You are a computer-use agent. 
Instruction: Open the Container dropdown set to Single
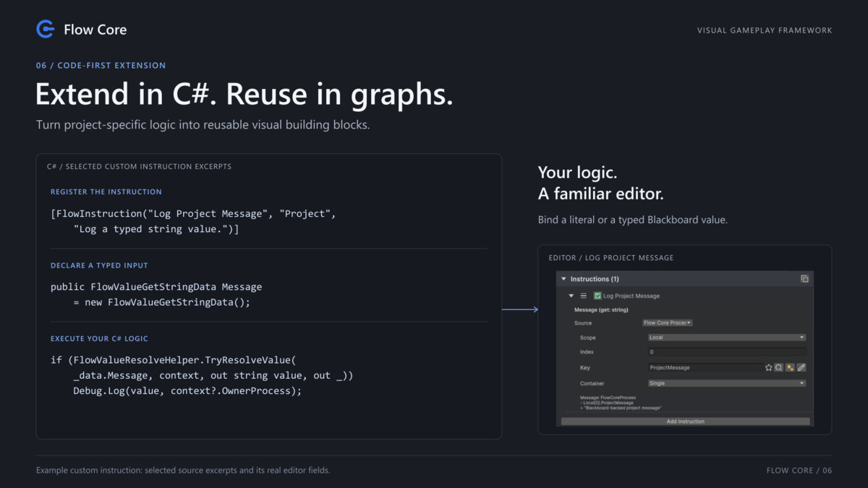click(x=727, y=384)
